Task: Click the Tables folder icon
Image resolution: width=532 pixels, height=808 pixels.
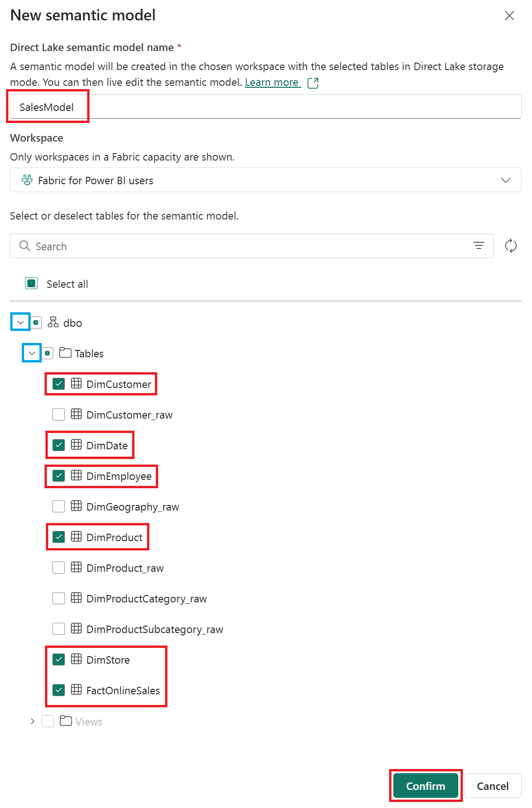Action: [65, 353]
